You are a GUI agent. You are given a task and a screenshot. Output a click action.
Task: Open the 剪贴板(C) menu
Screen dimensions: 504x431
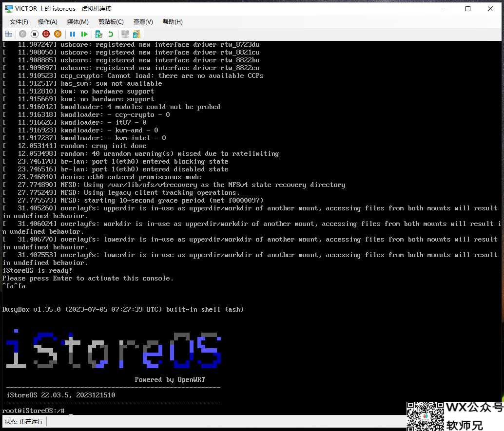[x=111, y=22]
